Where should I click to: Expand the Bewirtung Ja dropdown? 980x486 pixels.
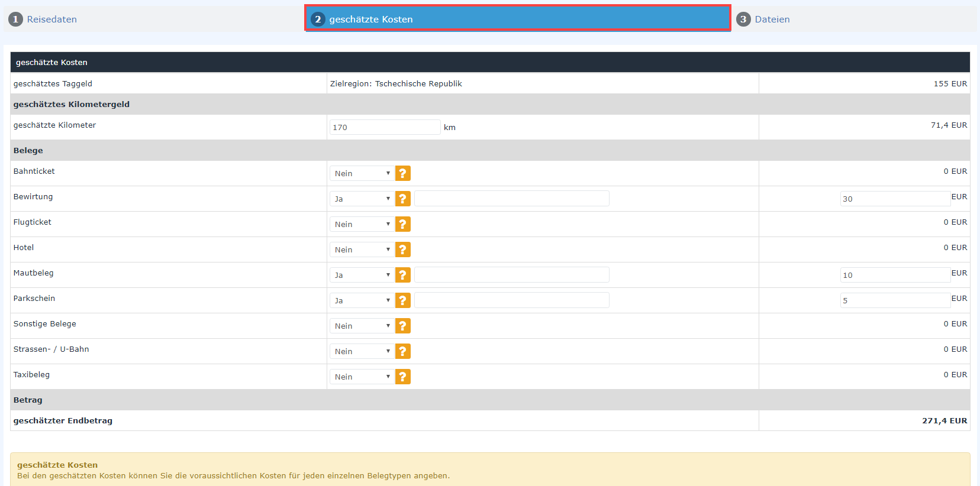[x=362, y=199]
